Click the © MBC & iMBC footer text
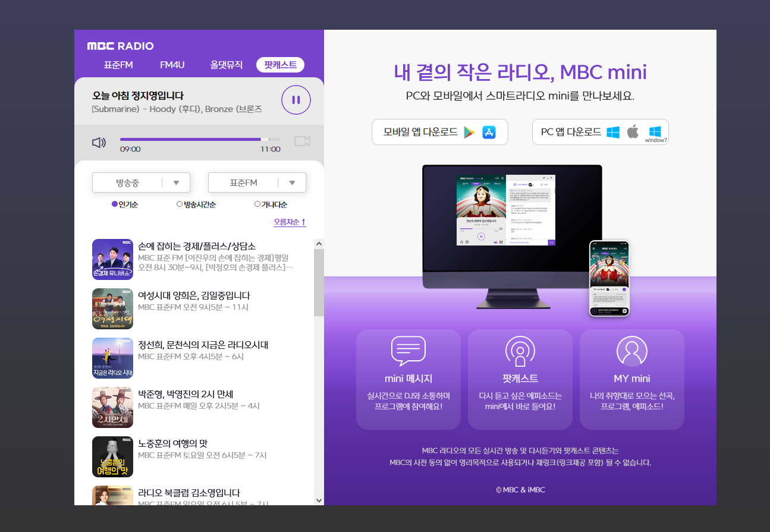Screen dimensions: 770x532 click(x=520, y=490)
